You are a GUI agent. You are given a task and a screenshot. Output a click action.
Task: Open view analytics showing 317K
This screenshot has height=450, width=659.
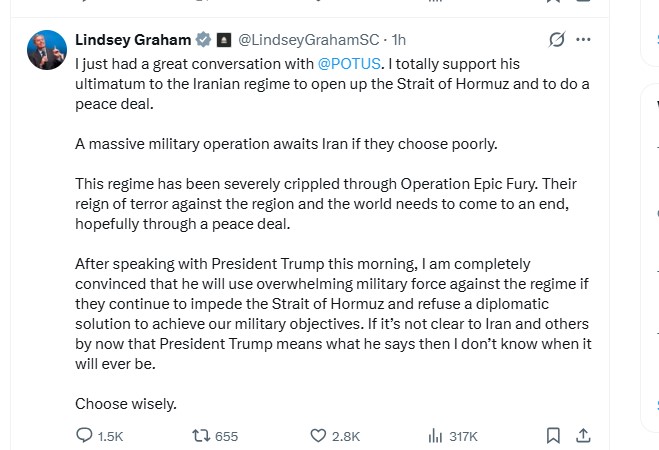[x=435, y=436]
